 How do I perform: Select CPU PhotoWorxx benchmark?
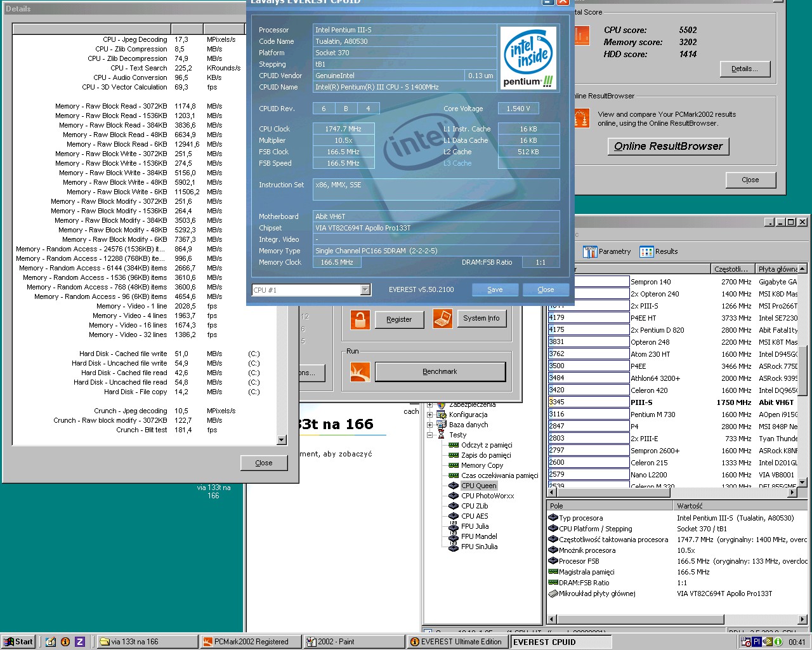click(488, 496)
